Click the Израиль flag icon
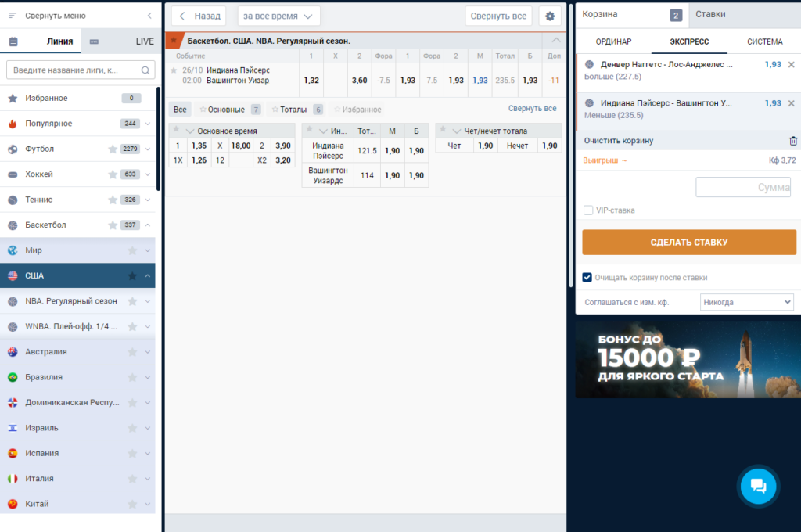Viewport: 801px width, 532px height. coord(13,428)
